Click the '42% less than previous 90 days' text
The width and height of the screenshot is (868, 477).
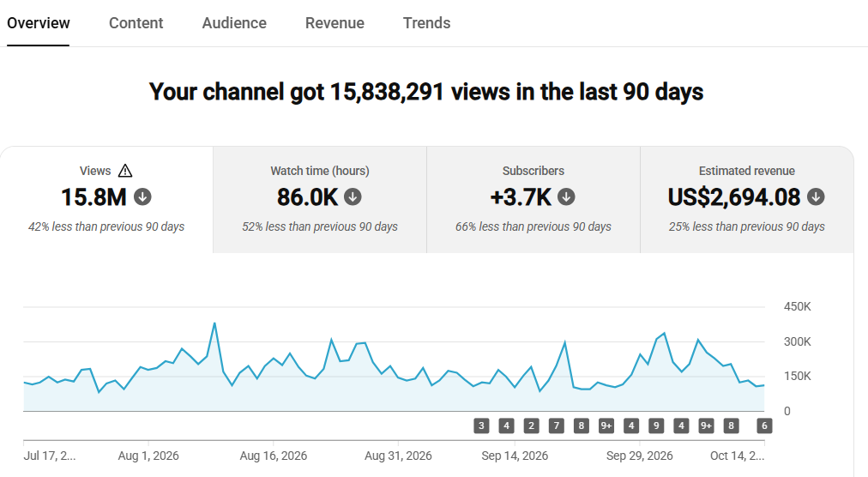tap(106, 226)
